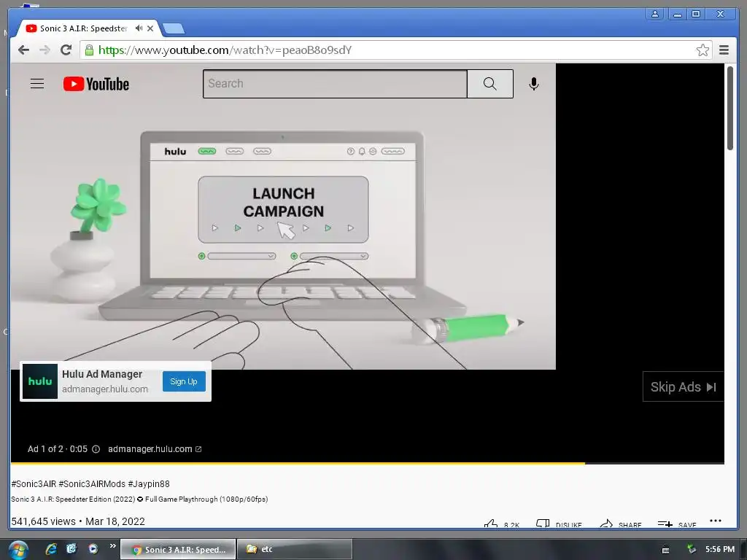Launch Internet Explorer from the taskbar
747x560 pixels.
pos(51,549)
